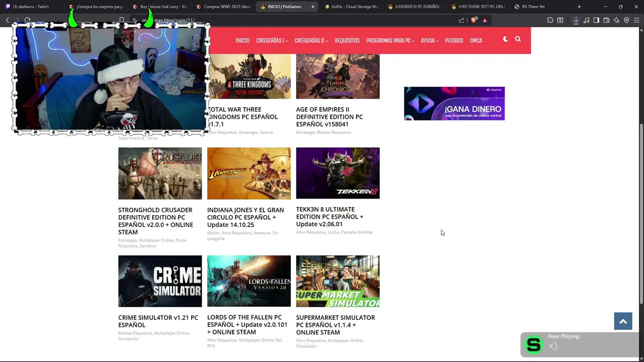The height and width of the screenshot is (362, 644).
Task: Go back with the browser back arrow
Action: tap(8, 20)
